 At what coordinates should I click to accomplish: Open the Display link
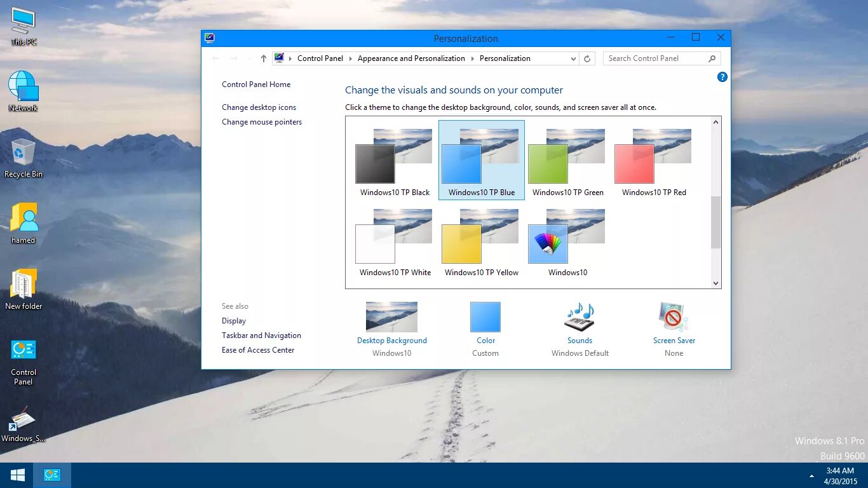click(234, 321)
